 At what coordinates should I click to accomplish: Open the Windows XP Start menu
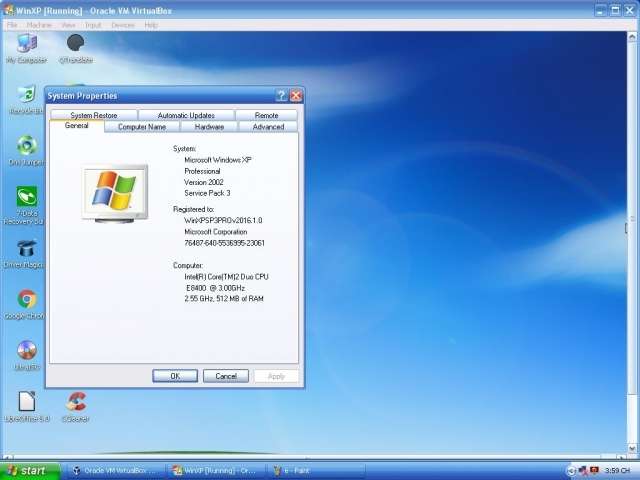point(27,470)
